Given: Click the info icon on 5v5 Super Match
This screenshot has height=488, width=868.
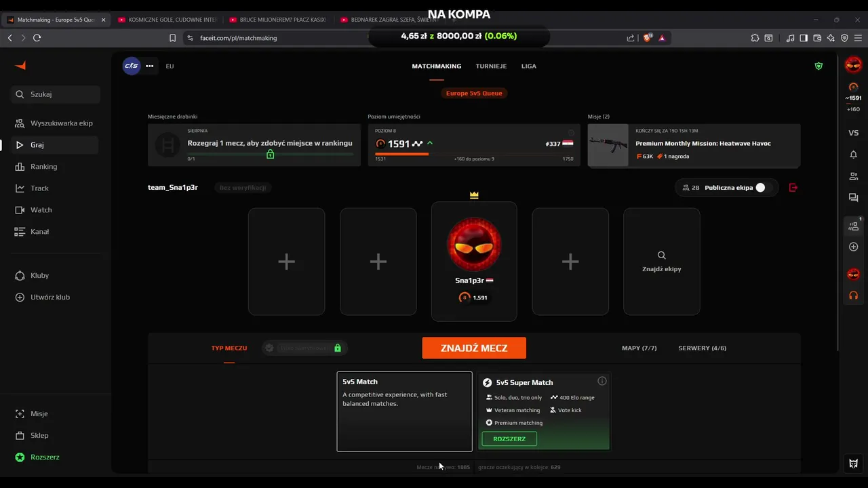Looking at the screenshot, I should pos(602,381).
